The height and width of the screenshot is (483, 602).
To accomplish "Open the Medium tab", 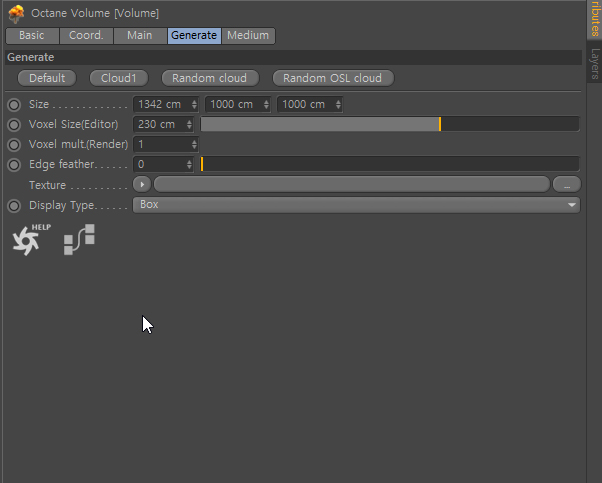I will point(248,36).
